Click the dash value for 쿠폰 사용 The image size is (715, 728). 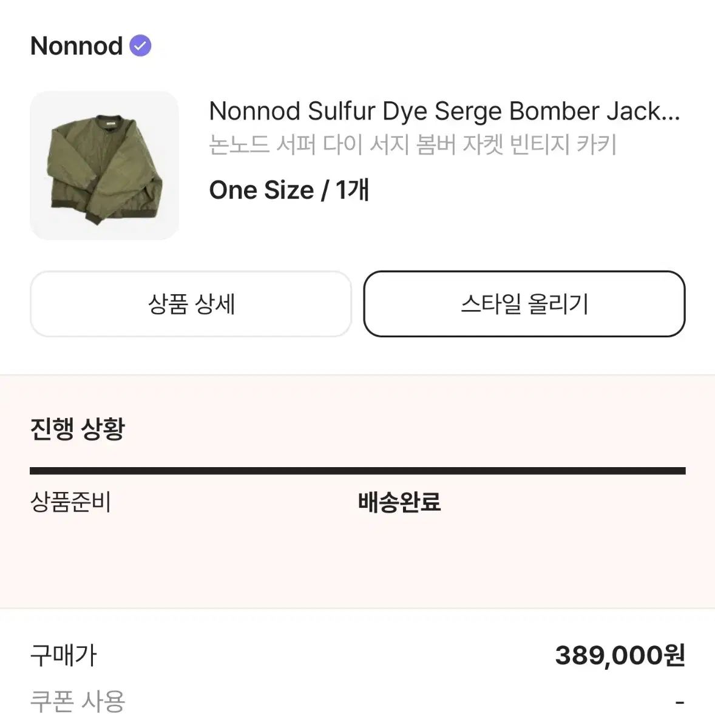click(x=680, y=703)
